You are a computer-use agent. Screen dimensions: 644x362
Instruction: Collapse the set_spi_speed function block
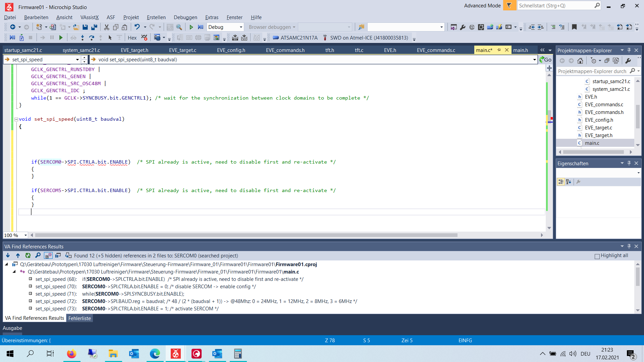[x=16, y=119]
